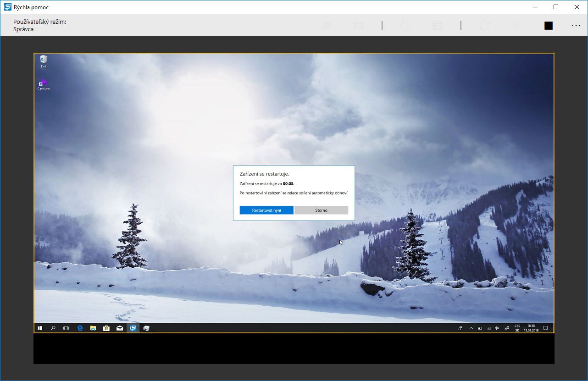Launch Microsoft Edge from the remote taskbar
Image resolution: width=588 pixels, height=381 pixels.
(x=80, y=328)
